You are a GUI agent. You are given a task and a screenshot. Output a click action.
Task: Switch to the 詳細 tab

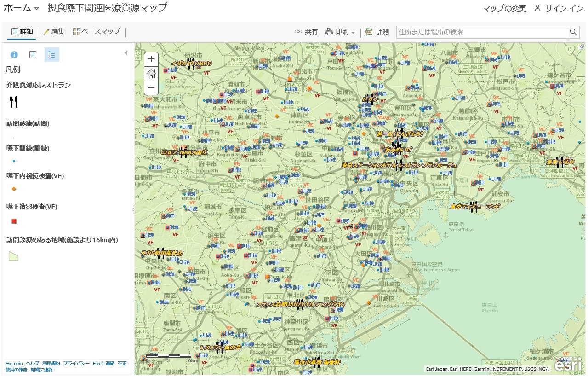point(22,32)
